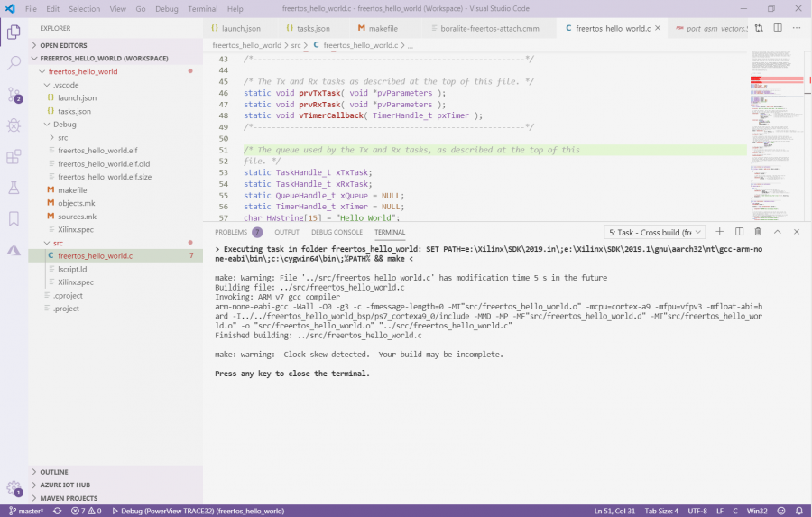Open the Extensions view

pyautogui.click(x=14, y=157)
